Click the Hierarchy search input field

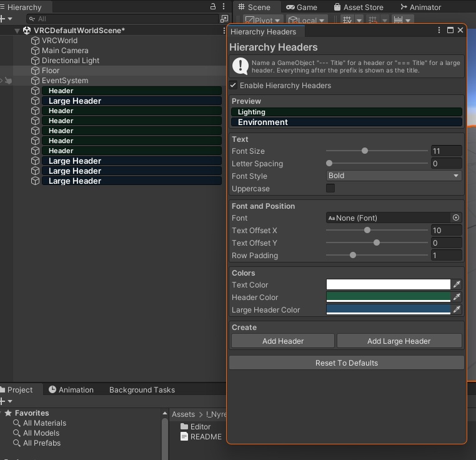[122, 19]
